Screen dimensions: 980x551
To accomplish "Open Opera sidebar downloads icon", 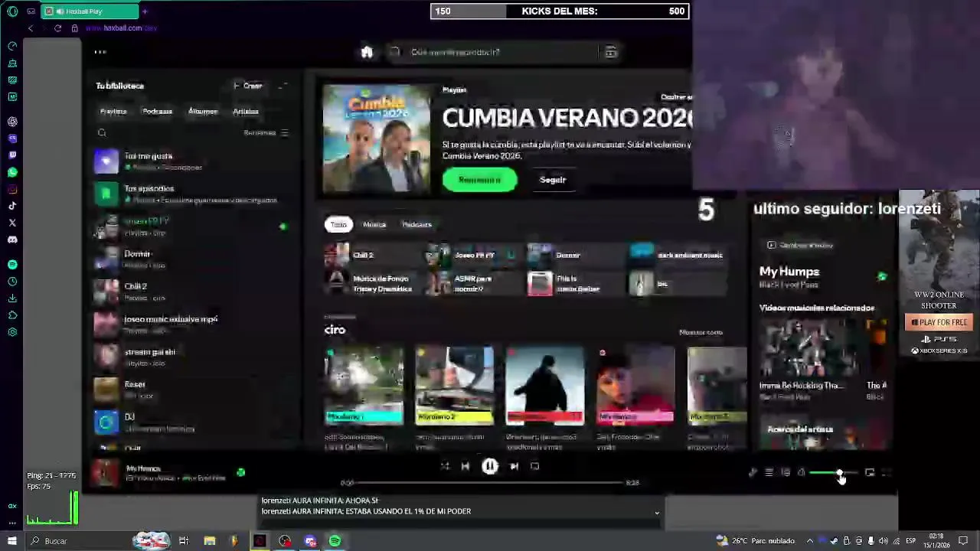I will pos(12,298).
